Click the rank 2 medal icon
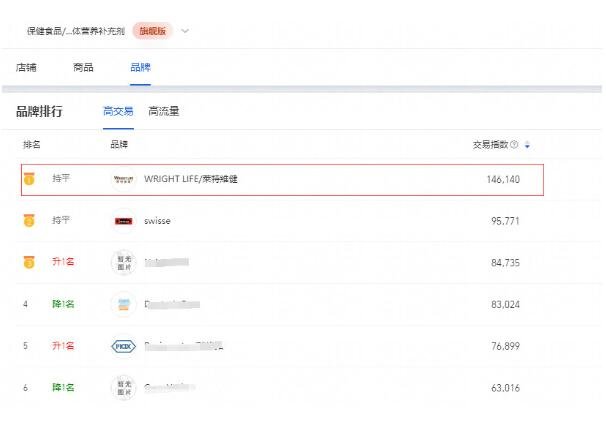The width and height of the screenshot is (606, 422). click(x=29, y=220)
